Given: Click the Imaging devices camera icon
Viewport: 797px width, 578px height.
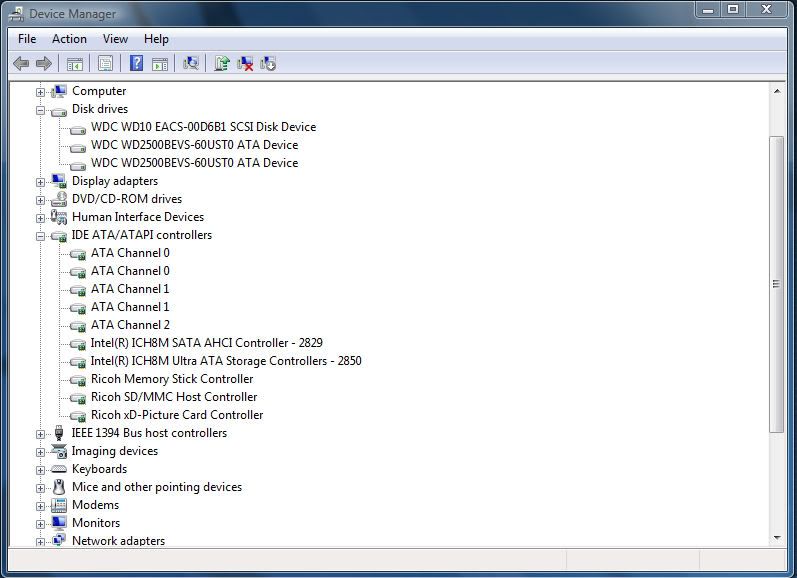Looking at the screenshot, I should tap(59, 451).
